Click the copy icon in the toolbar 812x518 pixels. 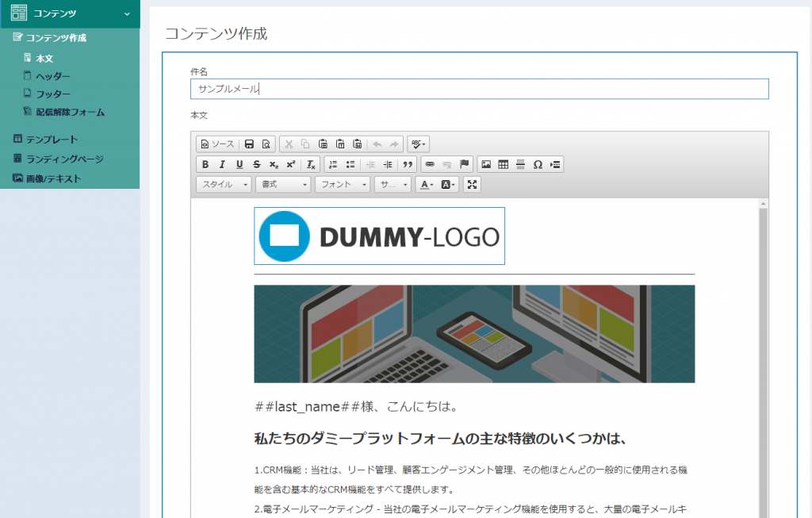coord(305,144)
